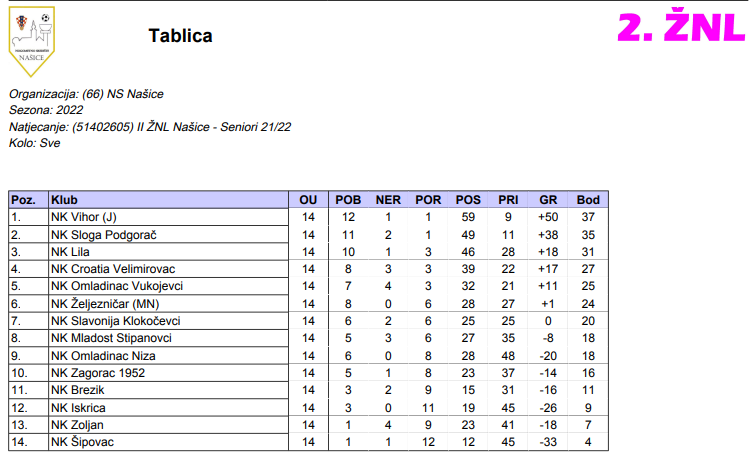Click the POB column header

click(348, 200)
